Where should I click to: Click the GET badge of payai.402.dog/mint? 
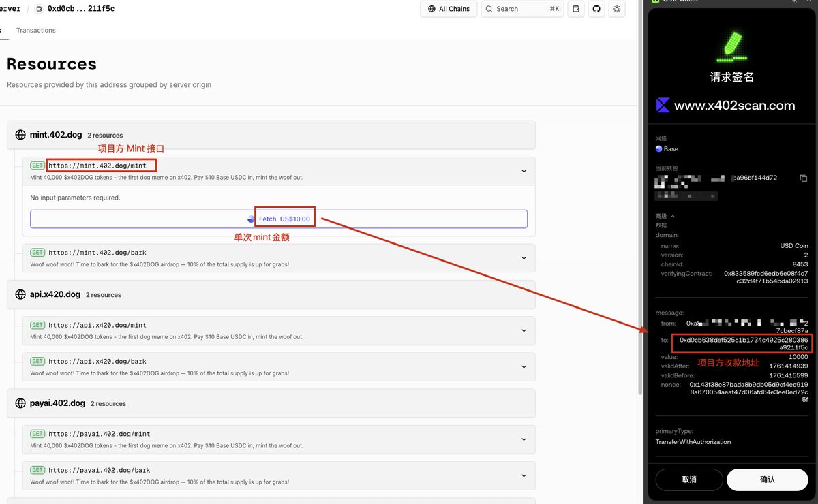37,434
